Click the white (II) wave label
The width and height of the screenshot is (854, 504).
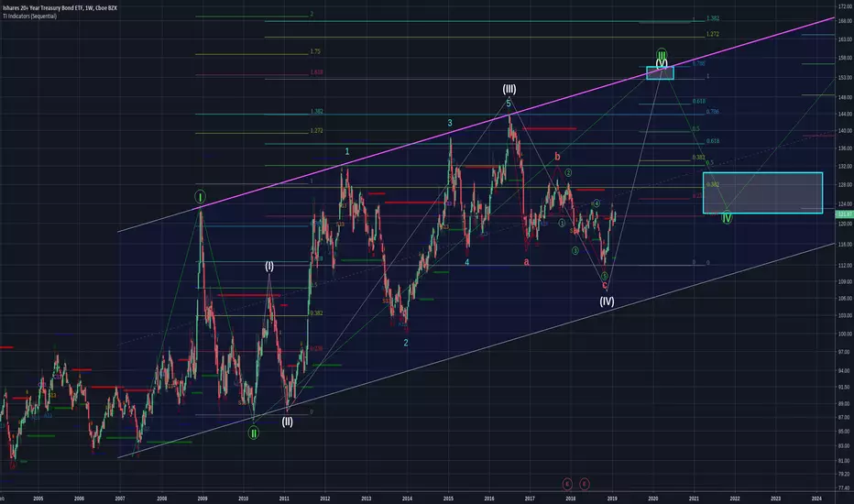[x=287, y=422]
